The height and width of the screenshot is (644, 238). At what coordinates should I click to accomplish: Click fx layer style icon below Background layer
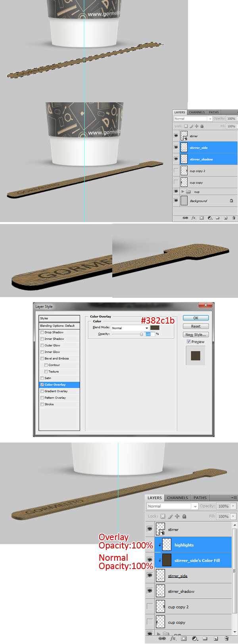click(x=194, y=218)
